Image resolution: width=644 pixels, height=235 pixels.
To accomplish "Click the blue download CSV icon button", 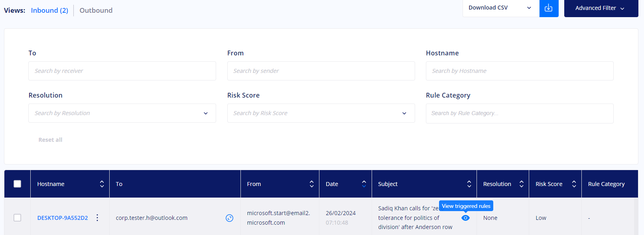I will tap(549, 8).
